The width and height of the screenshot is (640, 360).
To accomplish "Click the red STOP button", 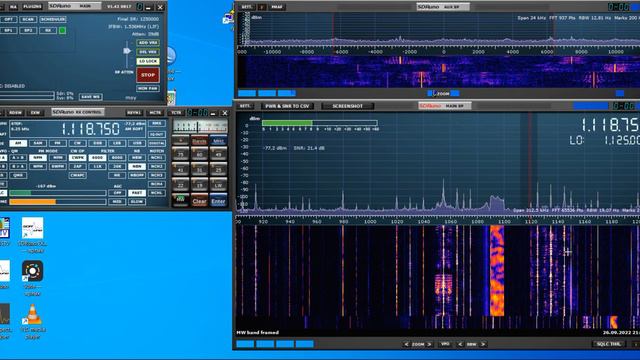I will [148, 75].
